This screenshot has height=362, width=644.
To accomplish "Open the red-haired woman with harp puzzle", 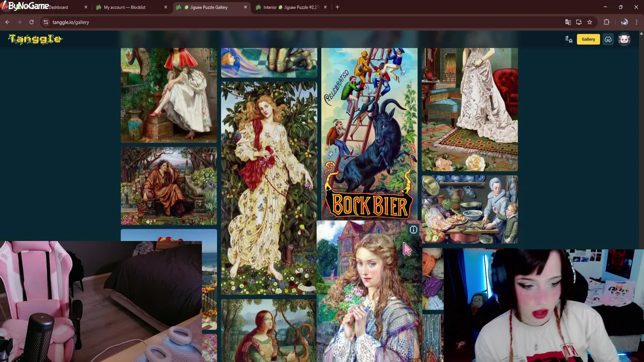I will click(x=269, y=330).
